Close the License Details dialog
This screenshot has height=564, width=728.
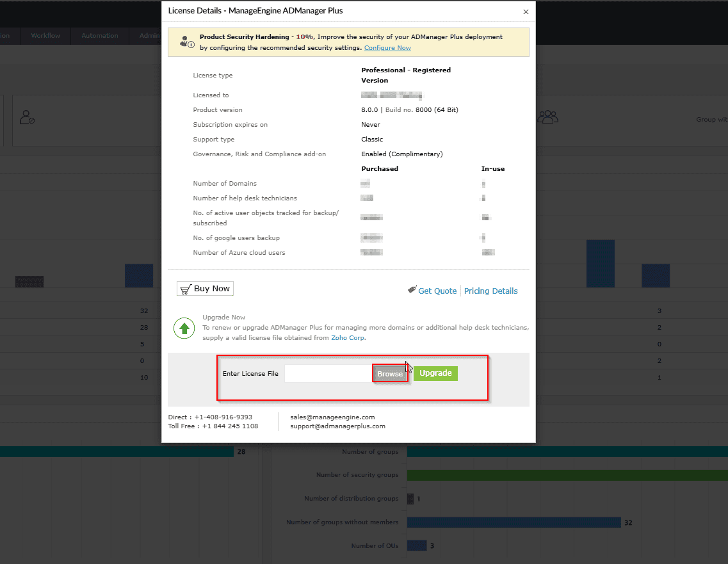(526, 12)
